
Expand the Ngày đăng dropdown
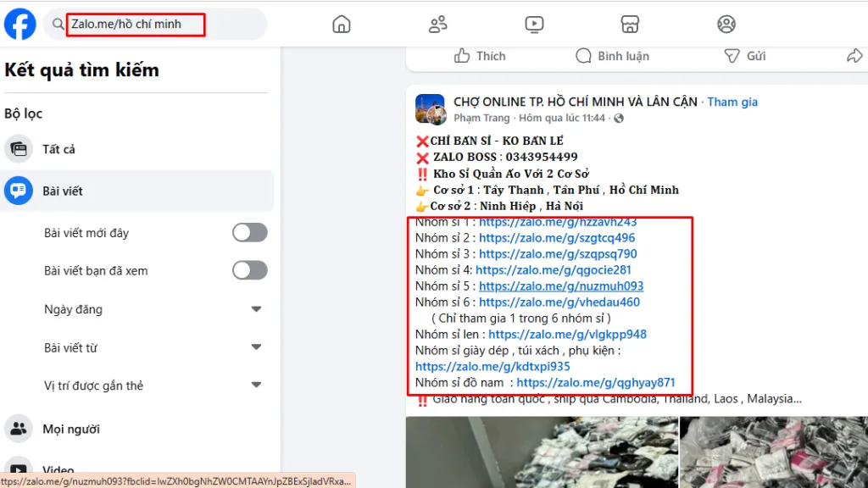click(257, 309)
